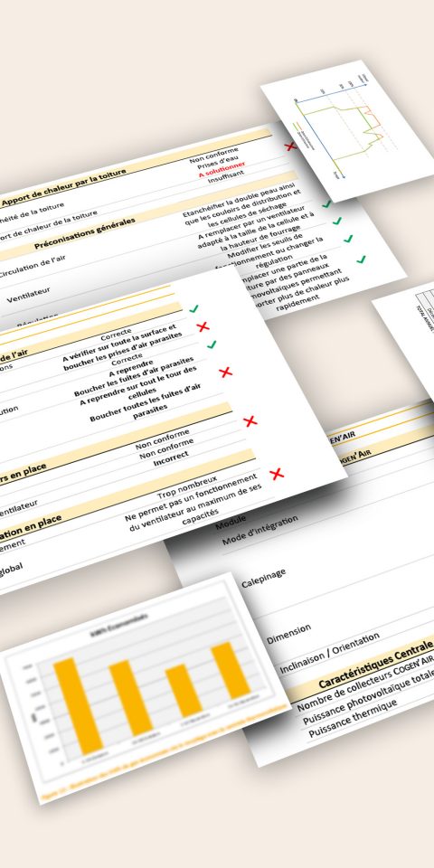Click the tallest first orange bar in chart
This screenshot has width=434, height=868.
coord(78,704)
